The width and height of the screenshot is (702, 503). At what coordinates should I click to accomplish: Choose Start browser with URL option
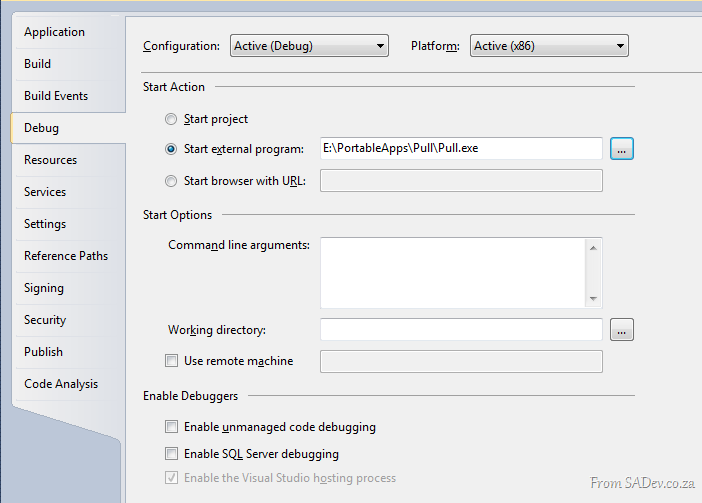click(x=171, y=181)
